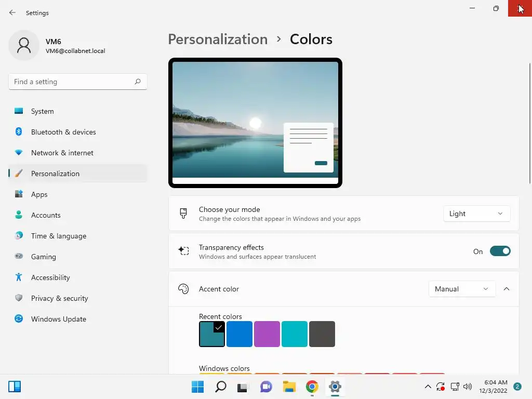
Task: Click the Find a setting search box
Action: tap(78, 82)
